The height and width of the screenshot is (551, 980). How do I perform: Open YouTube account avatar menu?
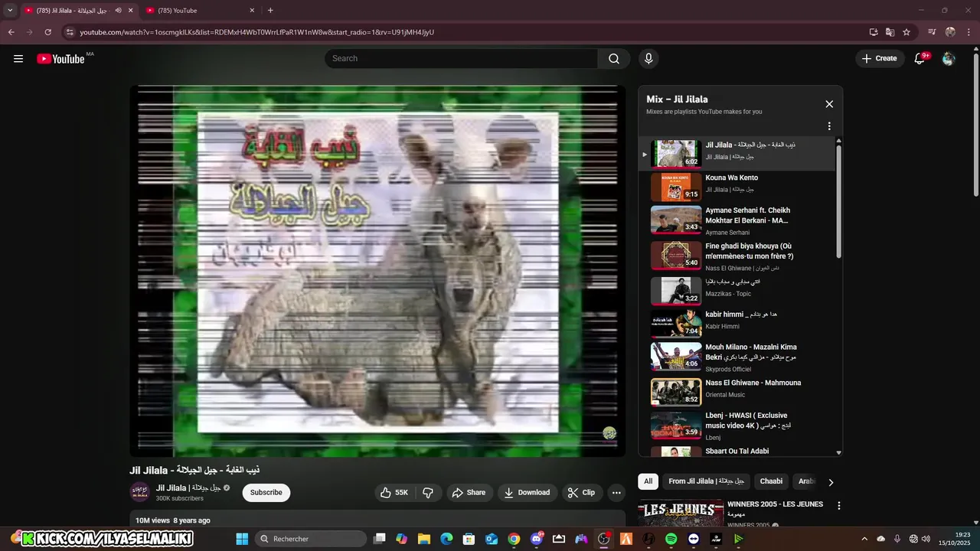[949, 59]
